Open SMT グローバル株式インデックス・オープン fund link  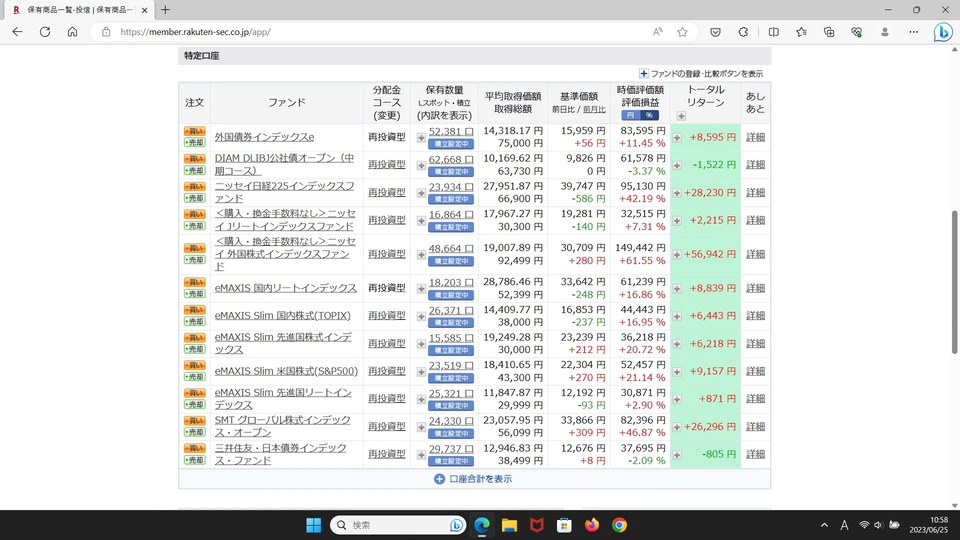[x=283, y=426]
